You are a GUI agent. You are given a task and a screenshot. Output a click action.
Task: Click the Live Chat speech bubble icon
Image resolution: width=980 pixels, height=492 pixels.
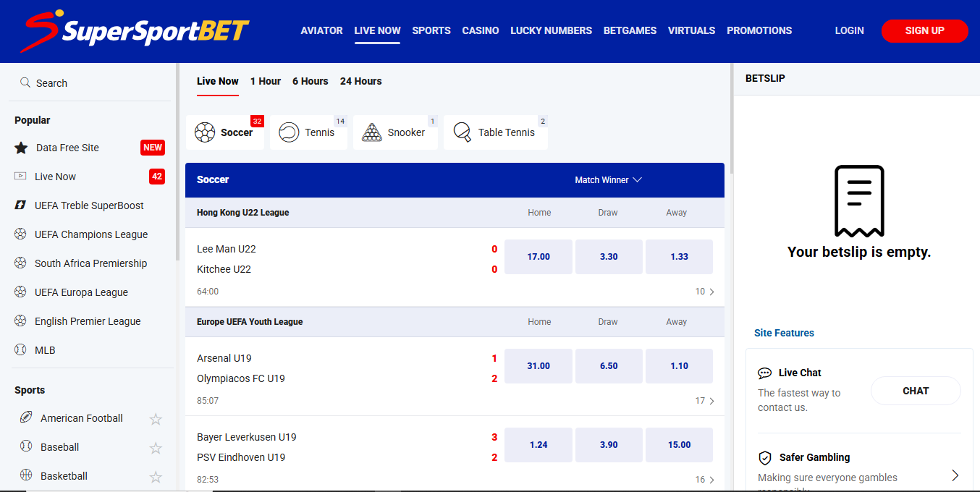pyautogui.click(x=765, y=373)
